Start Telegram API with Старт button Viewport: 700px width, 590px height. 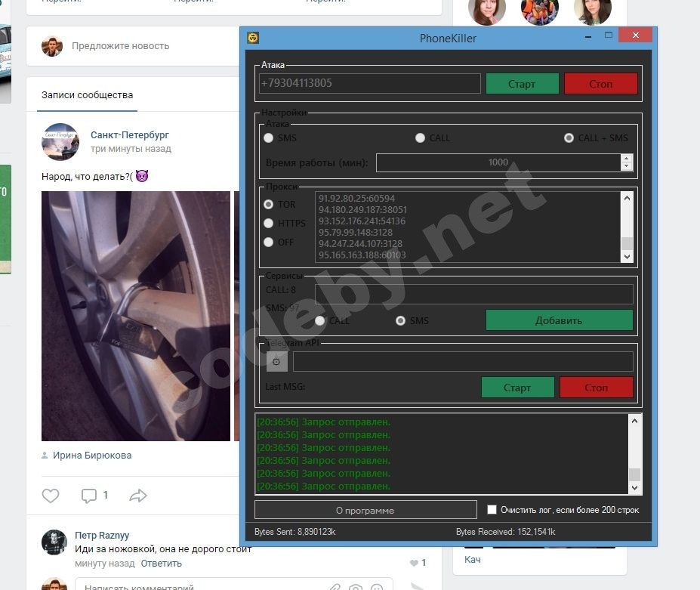[x=517, y=388]
